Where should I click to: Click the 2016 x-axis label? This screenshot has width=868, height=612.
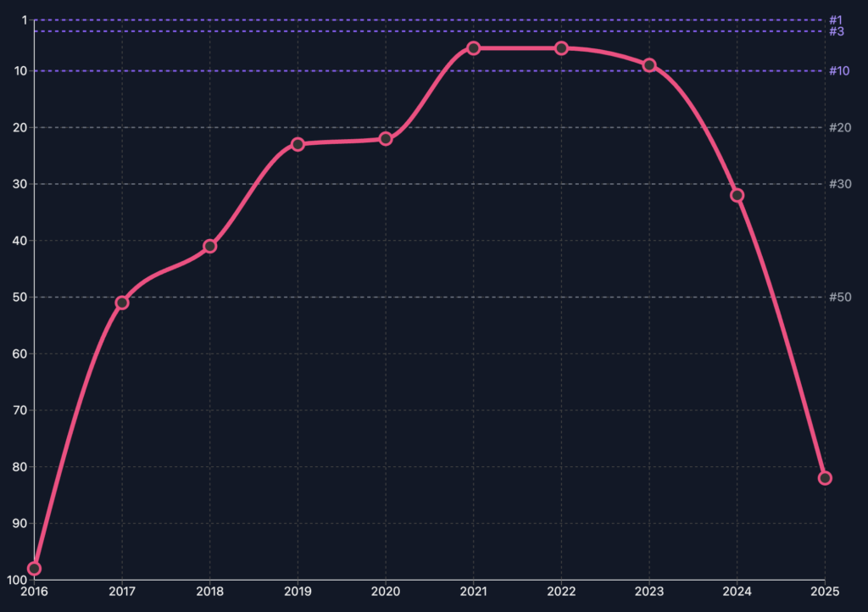coord(34,592)
